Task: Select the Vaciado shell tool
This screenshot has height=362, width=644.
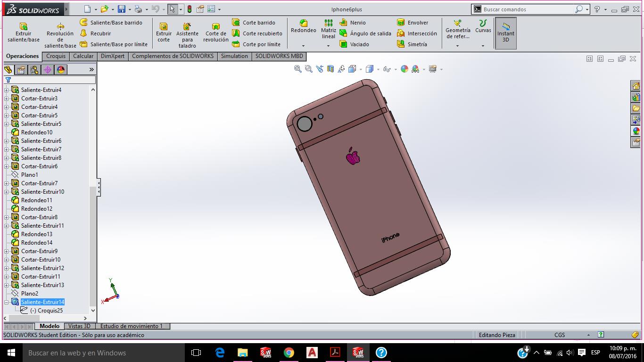Action: pos(354,44)
